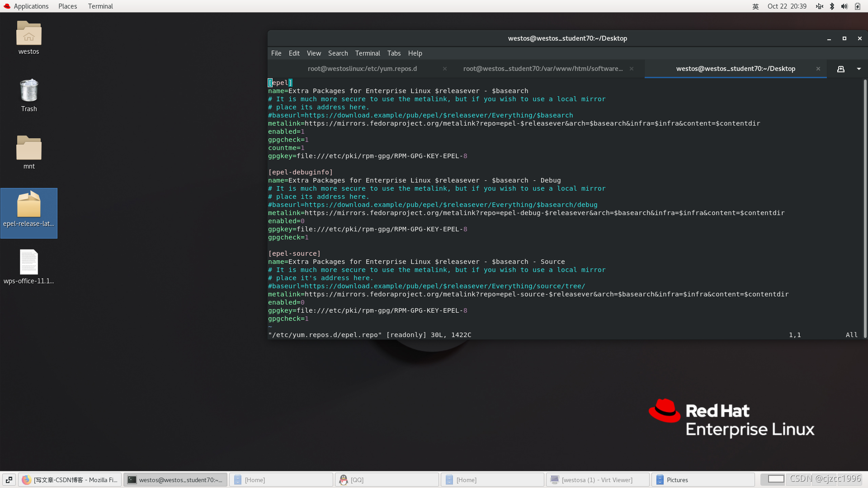Select the wps-office file on the desktop
Image resolution: width=868 pixels, height=488 pixels.
(29, 267)
